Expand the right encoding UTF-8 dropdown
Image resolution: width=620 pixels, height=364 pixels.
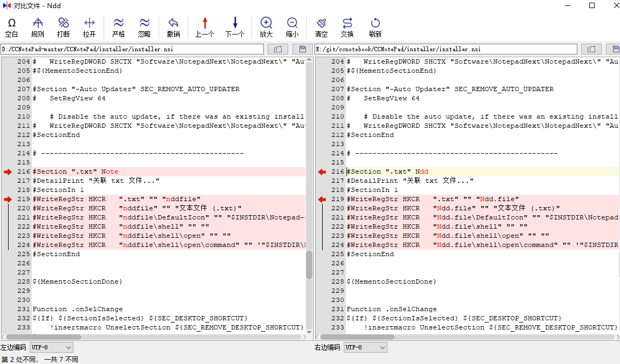(x=365, y=347)
